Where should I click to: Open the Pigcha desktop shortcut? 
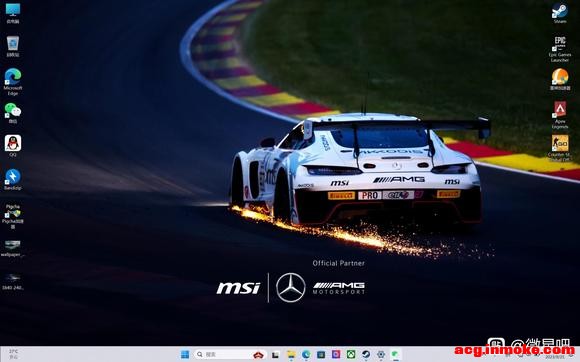click(x=13, y=216)
